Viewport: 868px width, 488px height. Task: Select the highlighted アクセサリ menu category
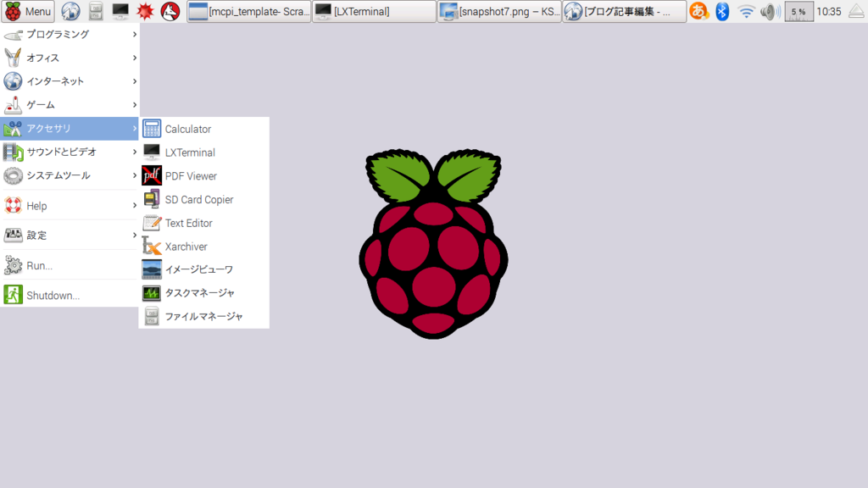coord(70,129)
